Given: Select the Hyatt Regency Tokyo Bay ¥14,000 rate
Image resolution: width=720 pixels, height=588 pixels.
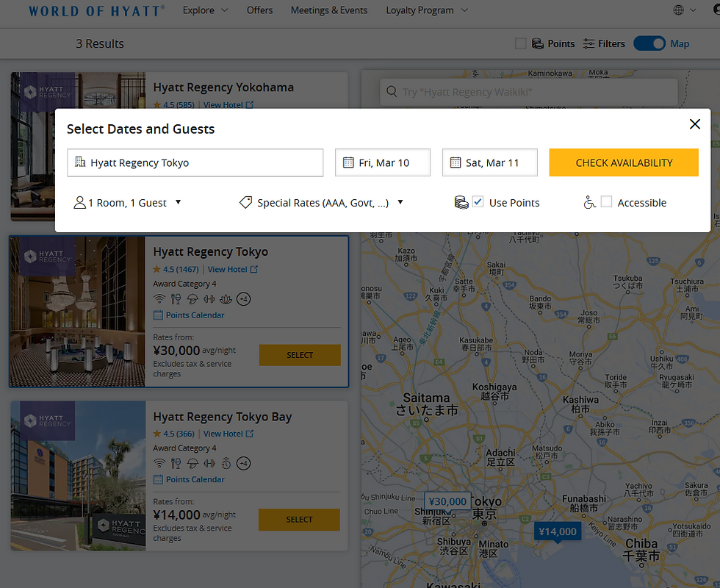Looking at the screenshot, I should (x=300, y=520).
